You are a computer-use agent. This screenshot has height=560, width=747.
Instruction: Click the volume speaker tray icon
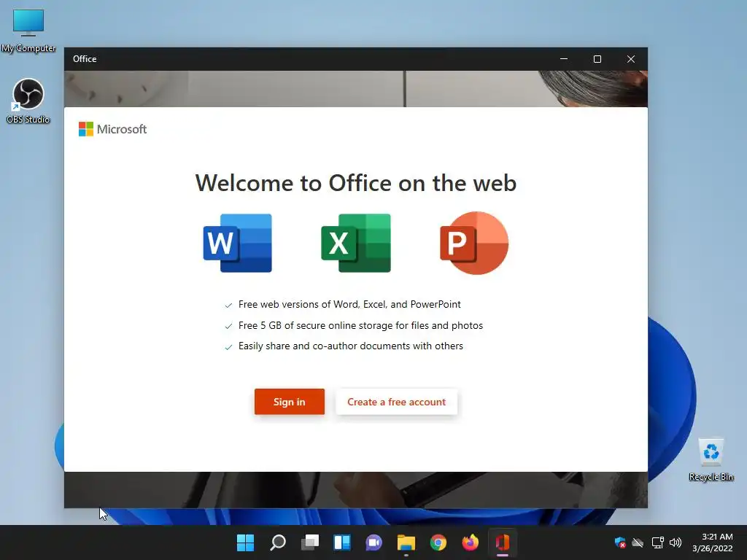(676, 542)
